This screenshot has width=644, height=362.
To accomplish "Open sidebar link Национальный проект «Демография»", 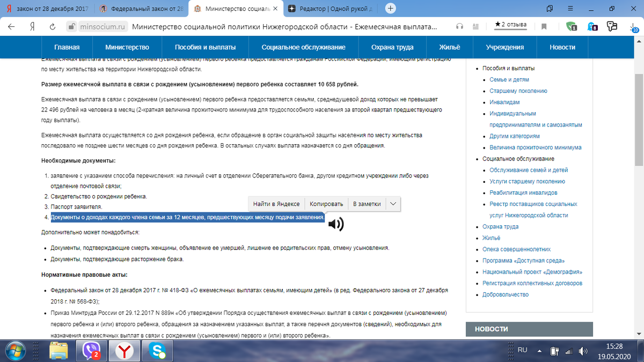I will click(532, 272).
